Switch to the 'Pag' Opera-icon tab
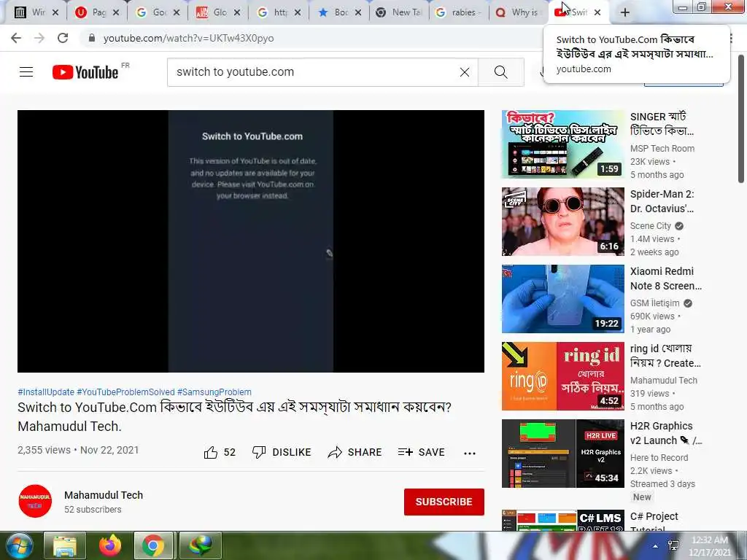 [91, 13]
